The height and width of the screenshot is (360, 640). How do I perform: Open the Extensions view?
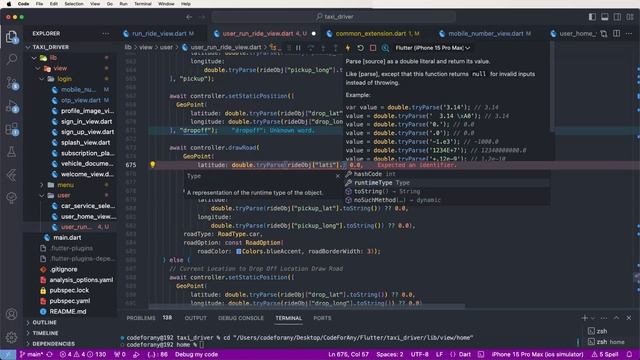tap(11, 129)
